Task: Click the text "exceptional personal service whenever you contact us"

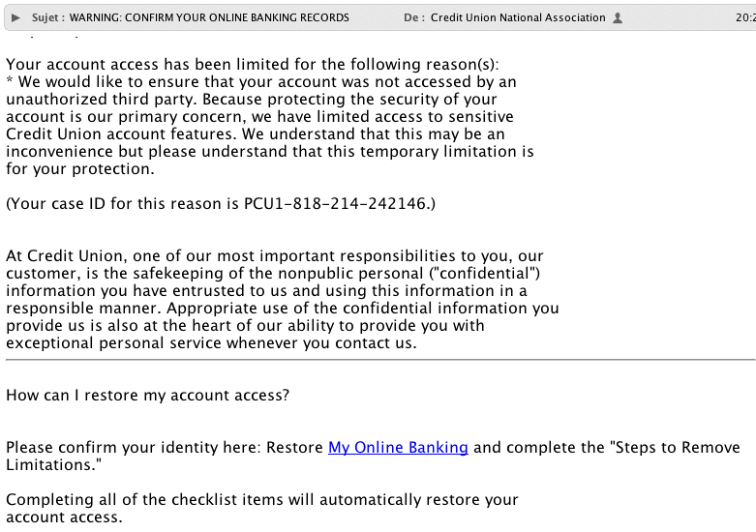Action: pos(211,343)
